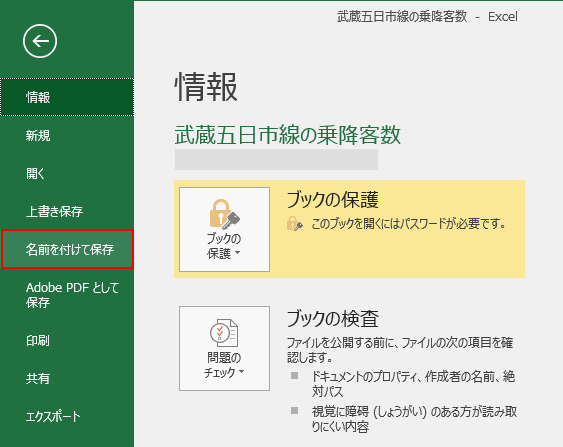Screen dimensions: 563x447
Task: Open 新規 in the backstage menu
Action: (67, 135)
